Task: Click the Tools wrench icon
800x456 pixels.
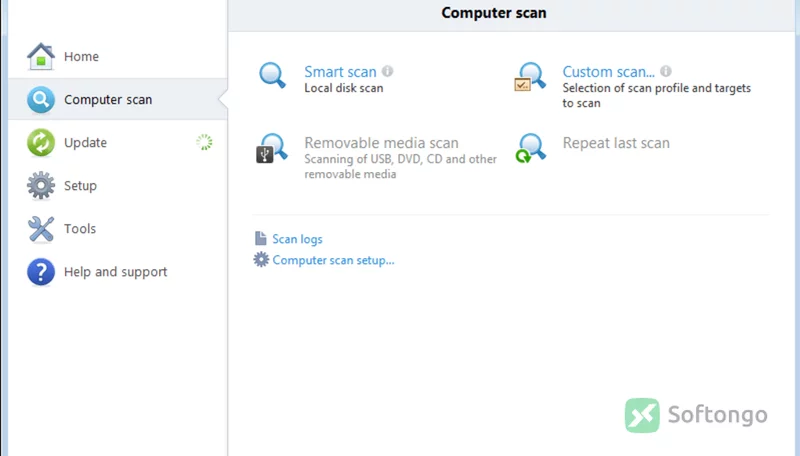Action: click(x=41, y=229)
